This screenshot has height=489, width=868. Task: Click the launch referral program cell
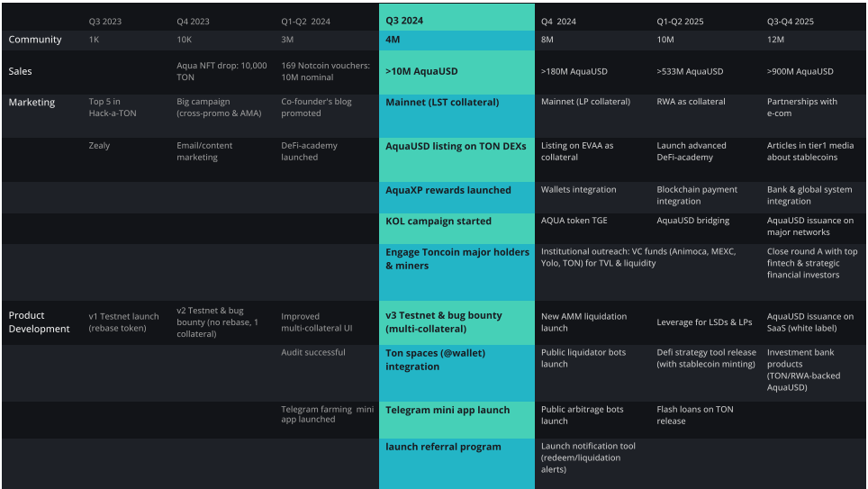pyautogui.click(x=443, y=447)
